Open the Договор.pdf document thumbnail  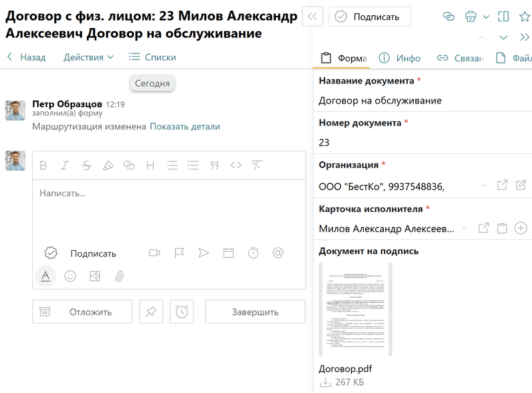point(355,309)
